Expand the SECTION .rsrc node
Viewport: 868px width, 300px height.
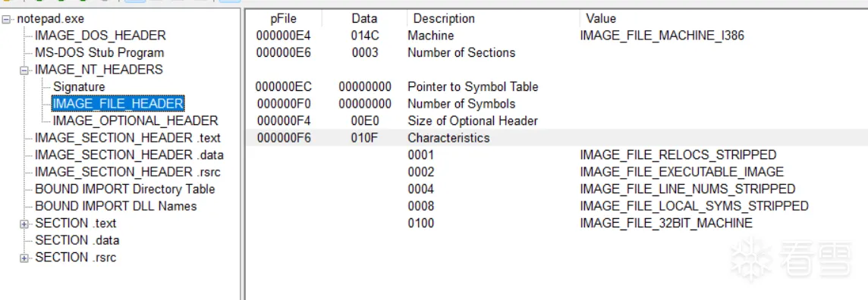click(24, 258)
